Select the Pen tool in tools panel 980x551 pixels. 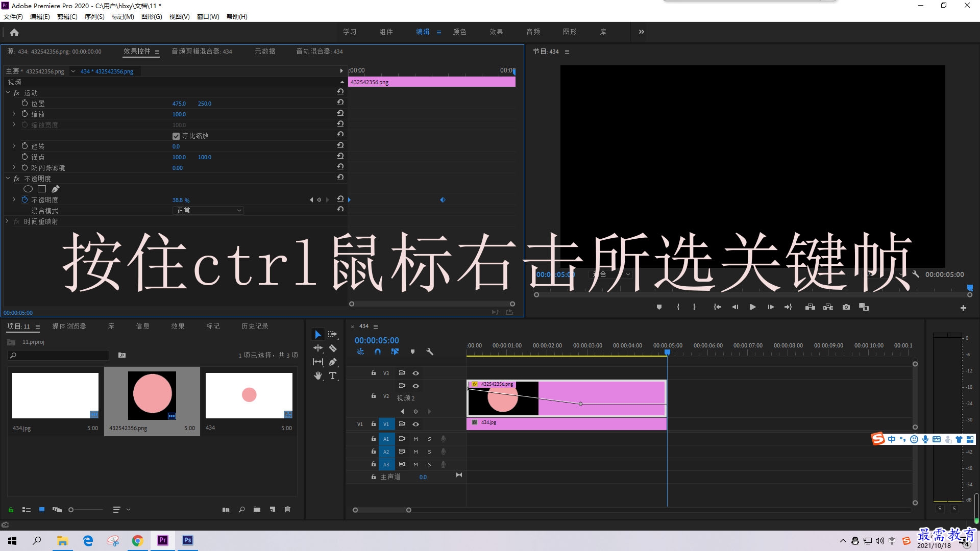tap(333, 362)
